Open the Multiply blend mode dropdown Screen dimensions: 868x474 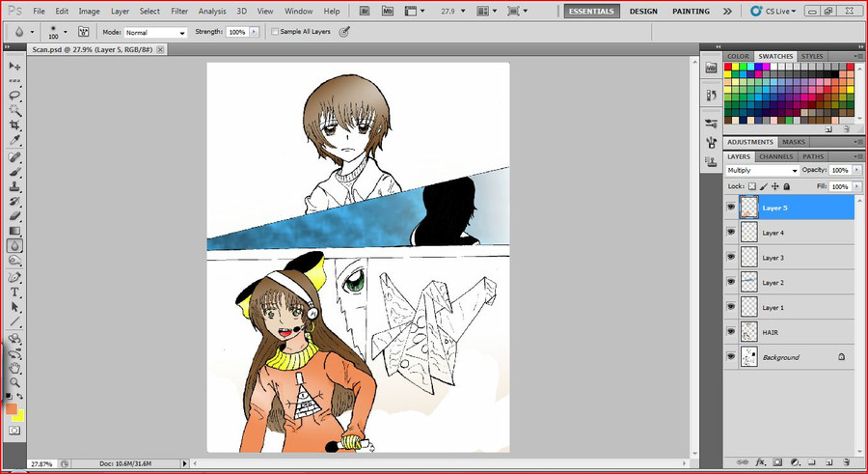click(x=762, y=170)
